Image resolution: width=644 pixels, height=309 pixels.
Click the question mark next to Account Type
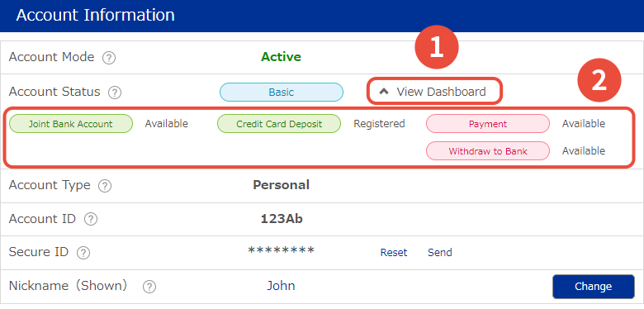pyautogui.click(x=105, y=187)
